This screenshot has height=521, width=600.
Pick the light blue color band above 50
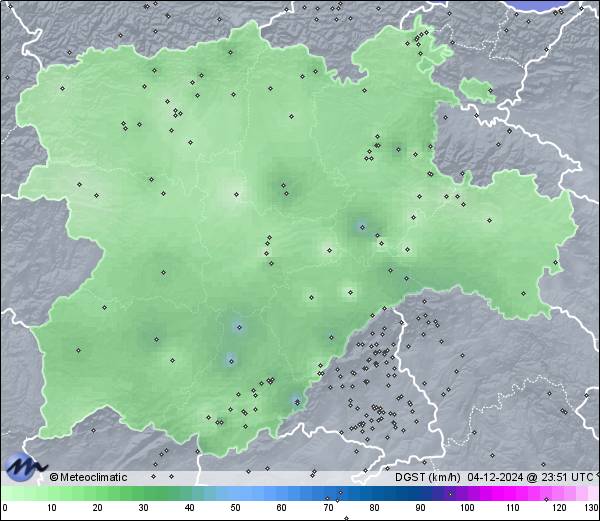point(235,493)
